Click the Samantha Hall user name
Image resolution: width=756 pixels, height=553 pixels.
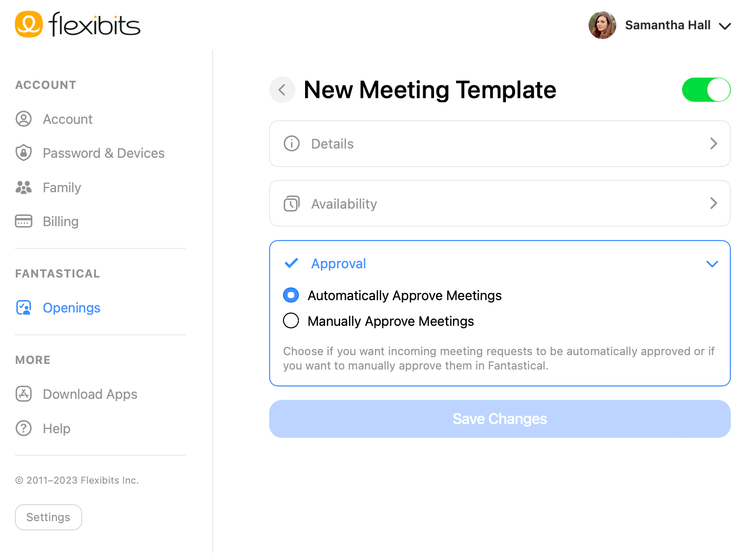tap(668, 25)
